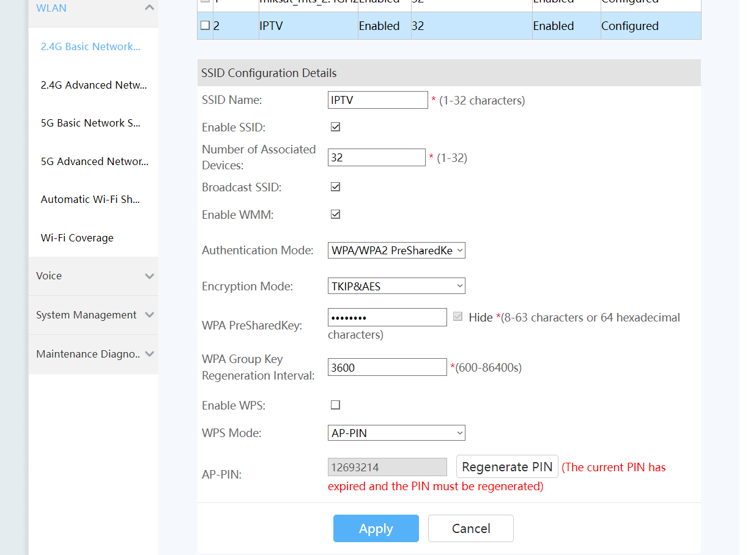This screenshot has height=555, width=756.
Task: Focus Number of Associated Devices field
Action: point(376,157)
